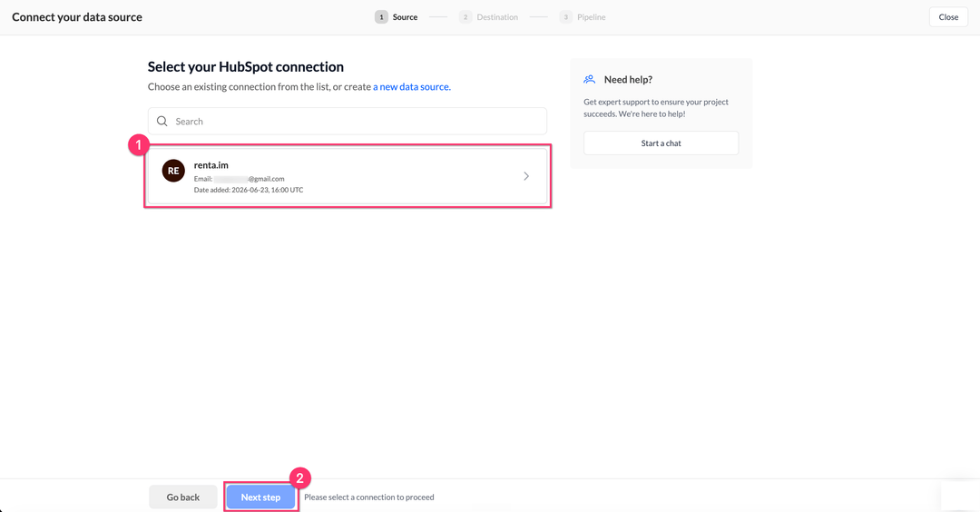980x512 pixels.
Task: Click the RE avatar of renta.im
Action: pyautogui.click(x=173, y=171)
